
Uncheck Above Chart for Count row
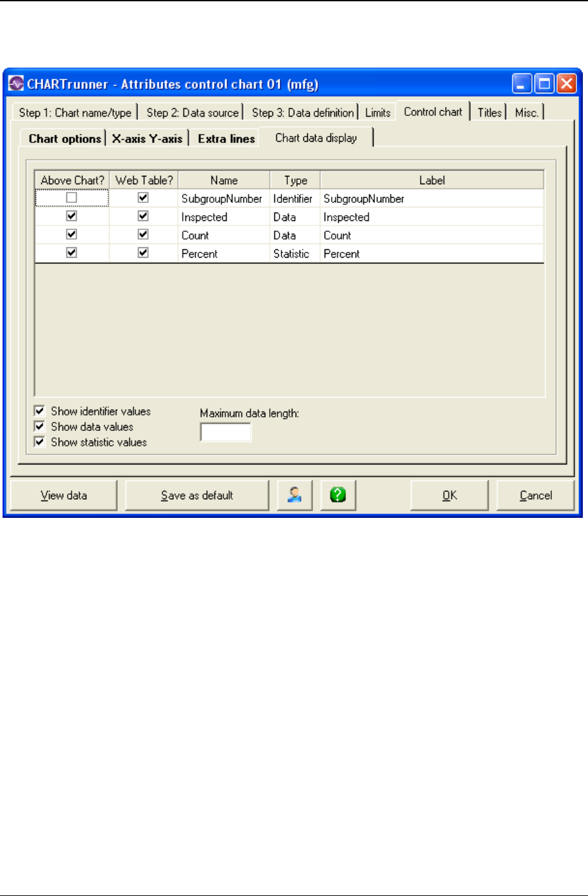pyautogui.click(x=71, y=234)
